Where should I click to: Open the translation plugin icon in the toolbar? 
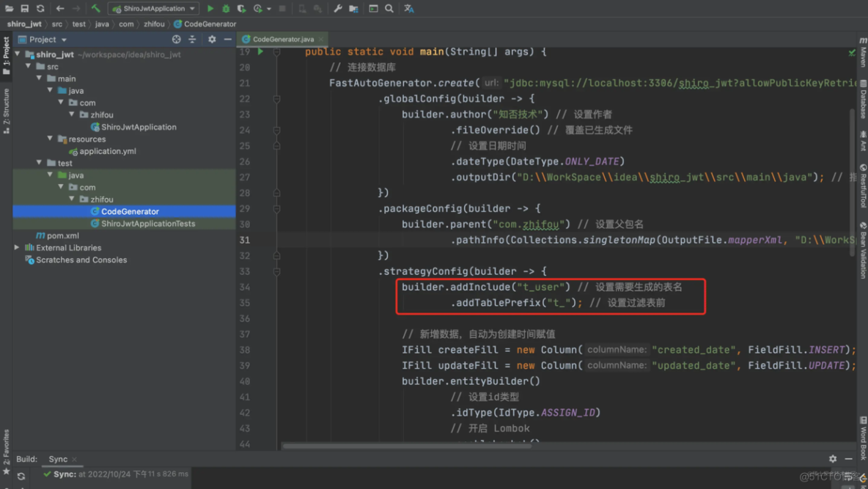pos(409,7)
